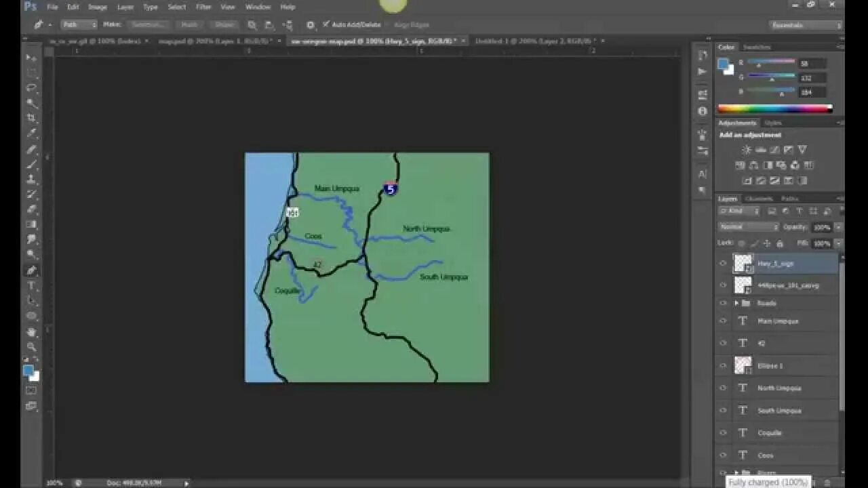Hide the Ellipse 1 layer
Screen dimensions: 868x488
[723, 366]
